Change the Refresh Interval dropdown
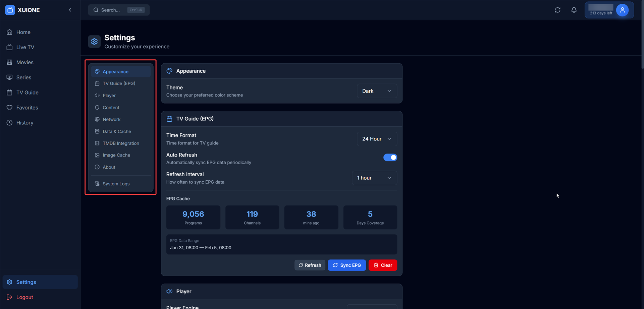The height and width of the screenshot is (309, 644). (374, 178)
